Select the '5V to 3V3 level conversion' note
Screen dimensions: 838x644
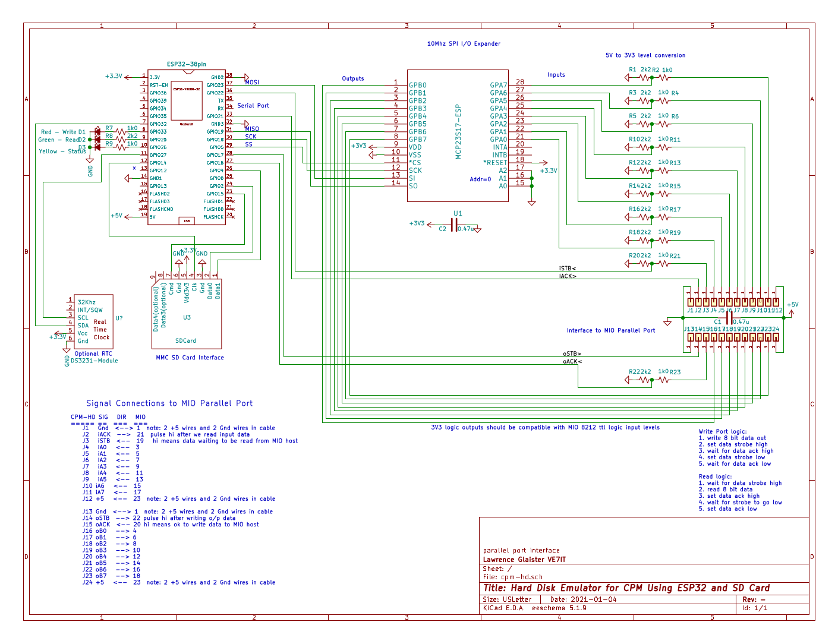(645, 55)
